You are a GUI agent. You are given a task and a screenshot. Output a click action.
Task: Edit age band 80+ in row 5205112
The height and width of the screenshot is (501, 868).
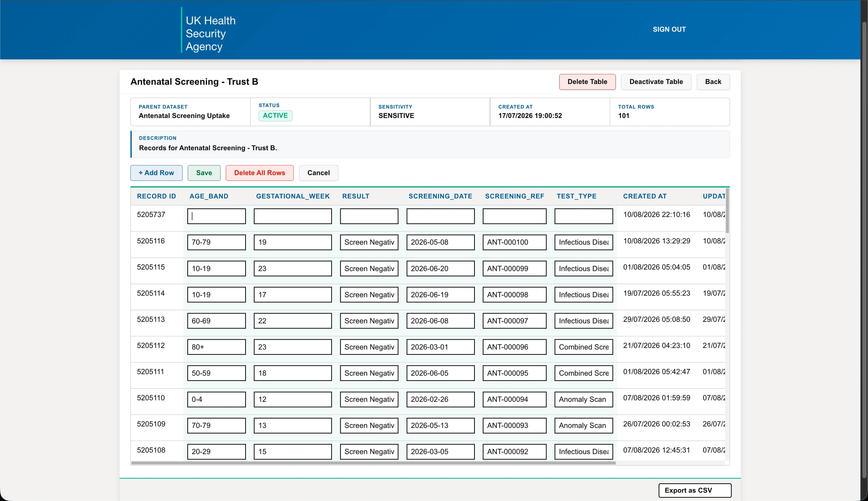tap(216, 347)
